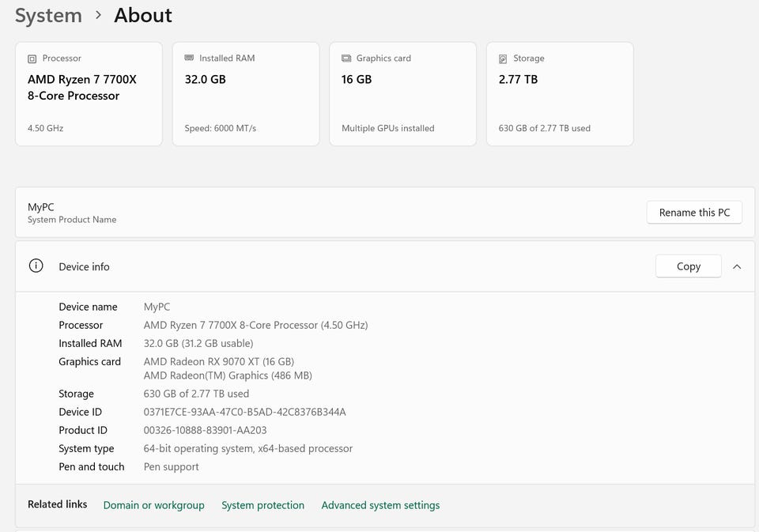Viewport: 759px width, 532px height.
Task: Click the 16 GB graphics card value
Action: (x=357, y=79)
